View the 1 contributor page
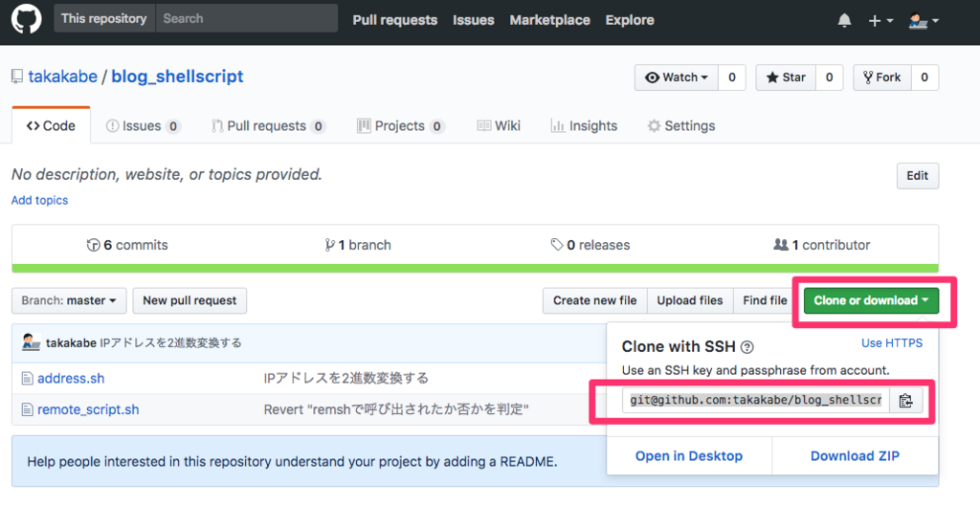Viewport: 980px width, 506px height. point(821,245)
